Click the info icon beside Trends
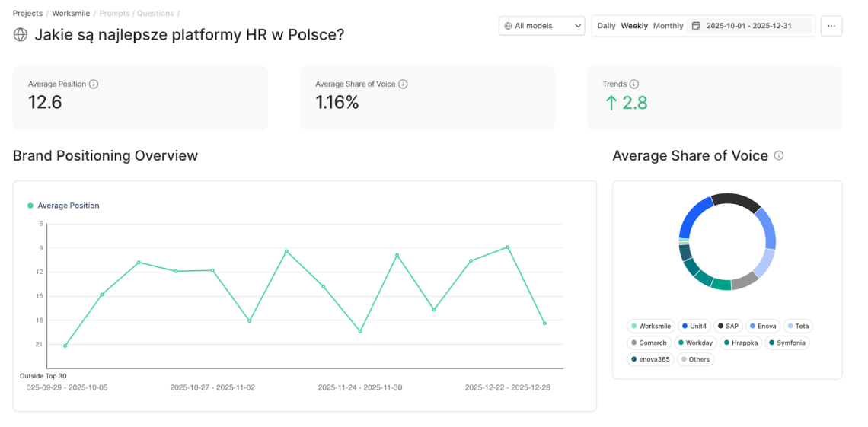The height and width of the screenshot is (427, 868). 634,84
